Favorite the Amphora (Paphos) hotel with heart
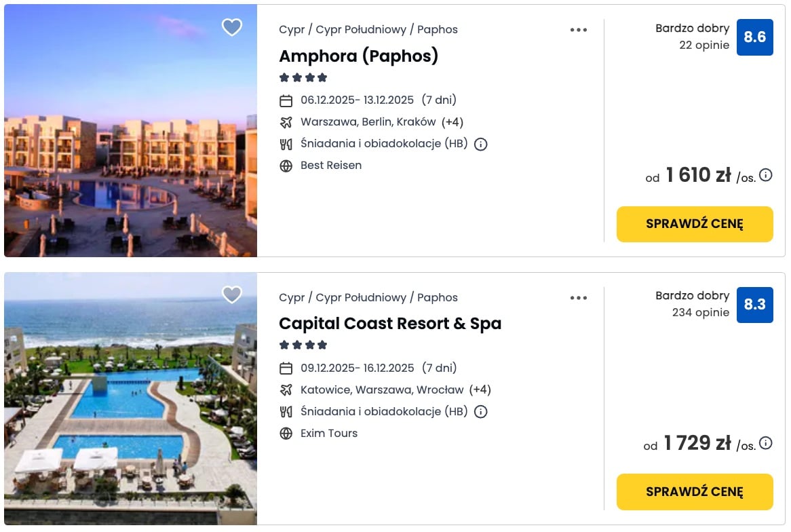This screenshot has width=791, height=532. click(x=232, y=27)
